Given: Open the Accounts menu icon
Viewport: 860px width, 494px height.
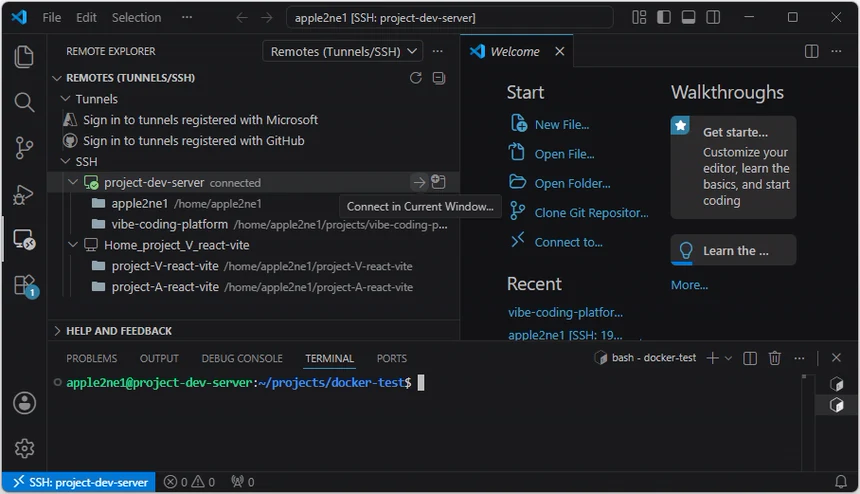Looking at the screenshot, I should coord(24,403).
